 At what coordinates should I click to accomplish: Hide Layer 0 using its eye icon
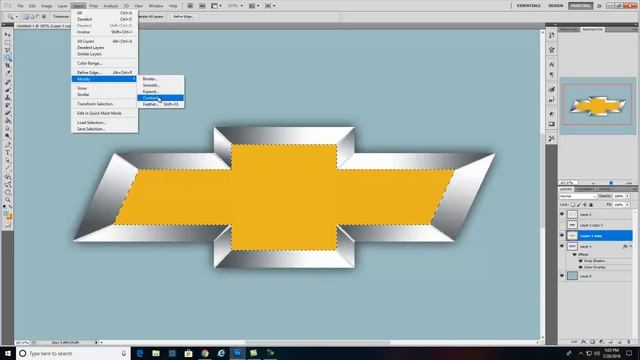tap(562, 276)
